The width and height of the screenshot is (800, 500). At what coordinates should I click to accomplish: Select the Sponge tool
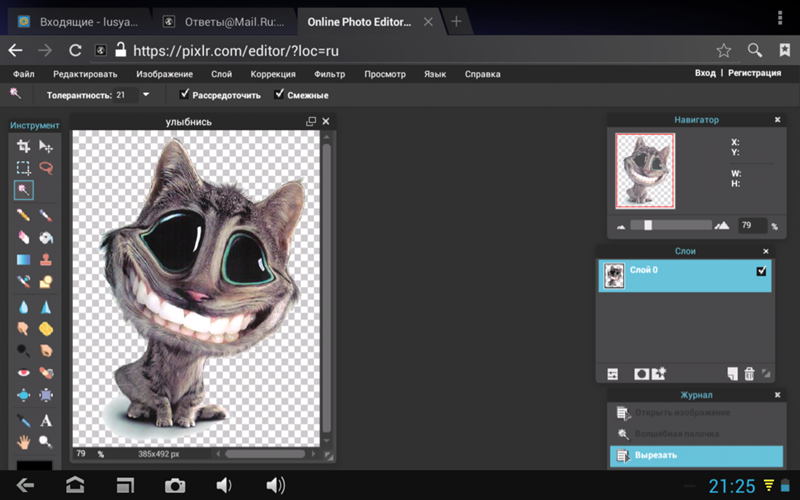46,329
